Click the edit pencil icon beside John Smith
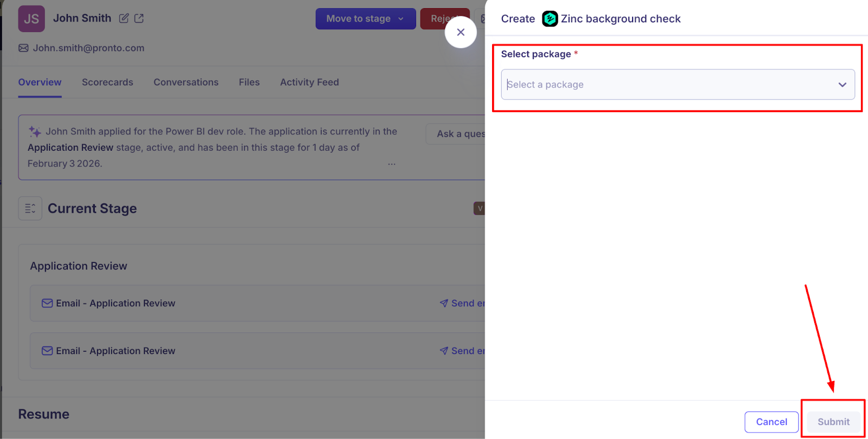The width and height of the screenshot is (868, 439). 124,18
